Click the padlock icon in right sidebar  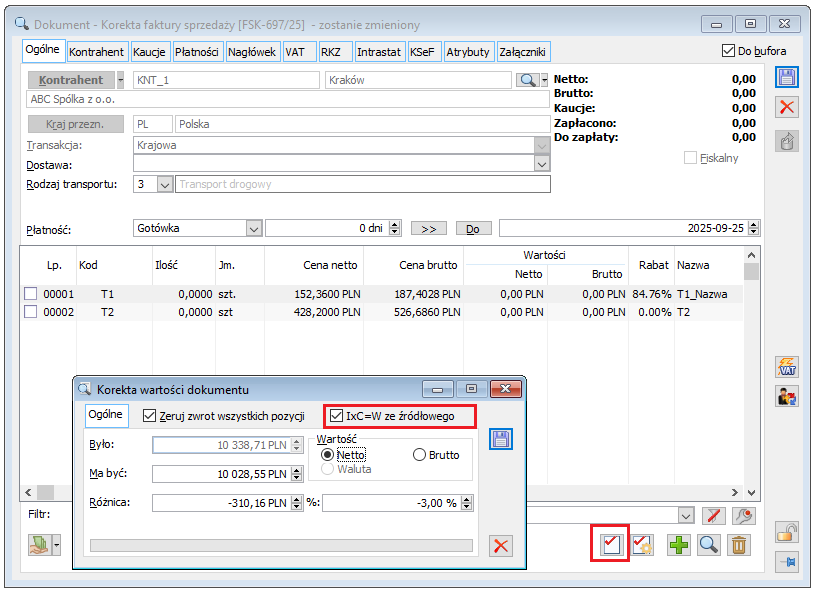pyautogui.click(x=787, y=533)
